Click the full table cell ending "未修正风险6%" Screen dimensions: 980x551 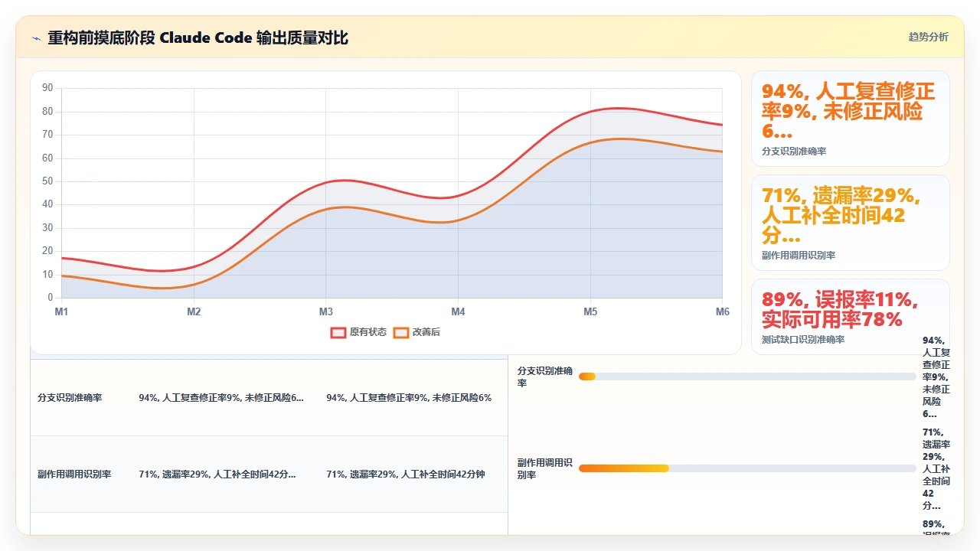click(x=409, y=398)
